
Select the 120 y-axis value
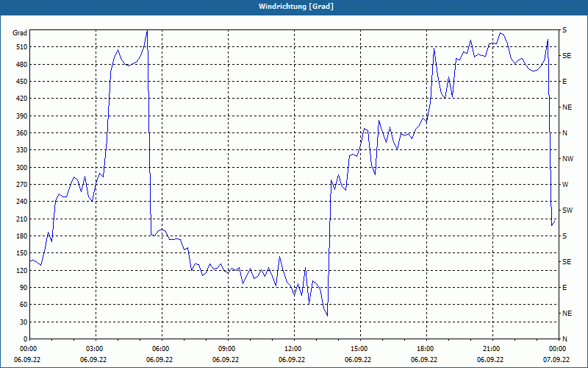(x=22, y=270)
